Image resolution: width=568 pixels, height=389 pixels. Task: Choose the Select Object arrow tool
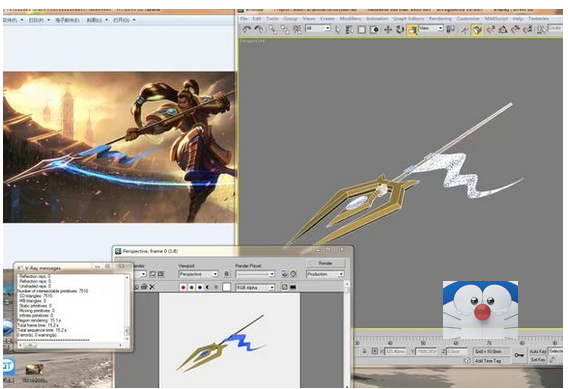pyautogui.click(x=338, y=30)
